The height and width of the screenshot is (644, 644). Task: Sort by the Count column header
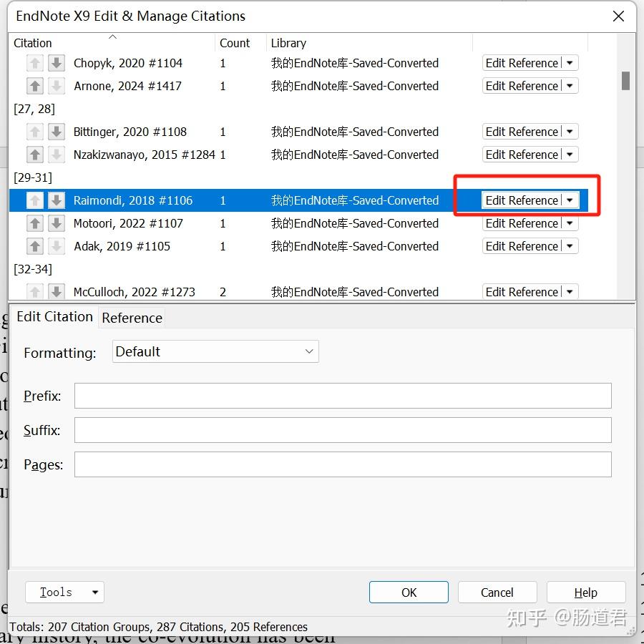(x=240, y=43)
